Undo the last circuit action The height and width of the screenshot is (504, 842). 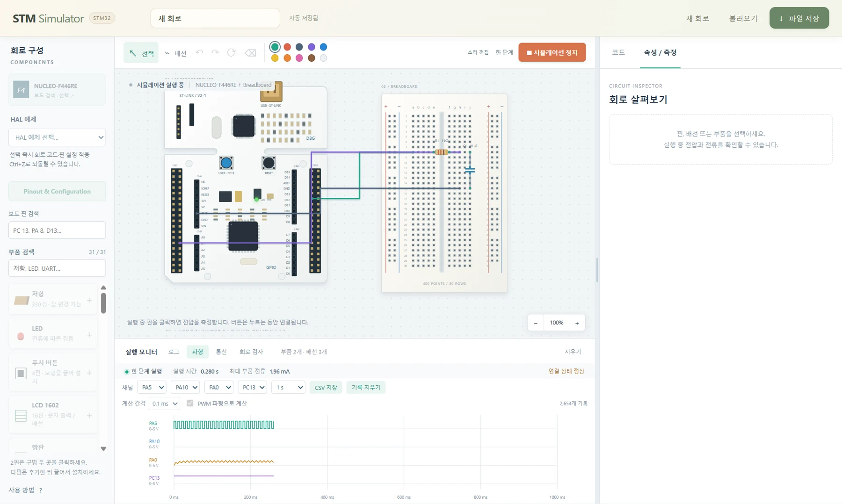point(200,53)
